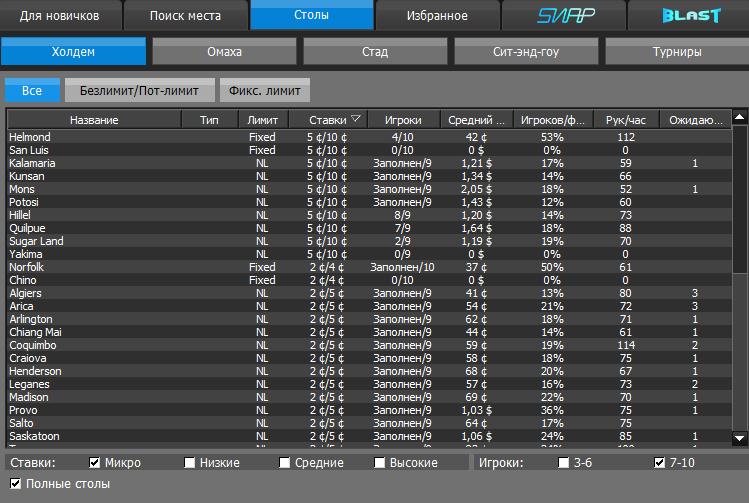Sort by Рук/час column header
The width and height of the screenshot is (749, 503).
[626, 120]
